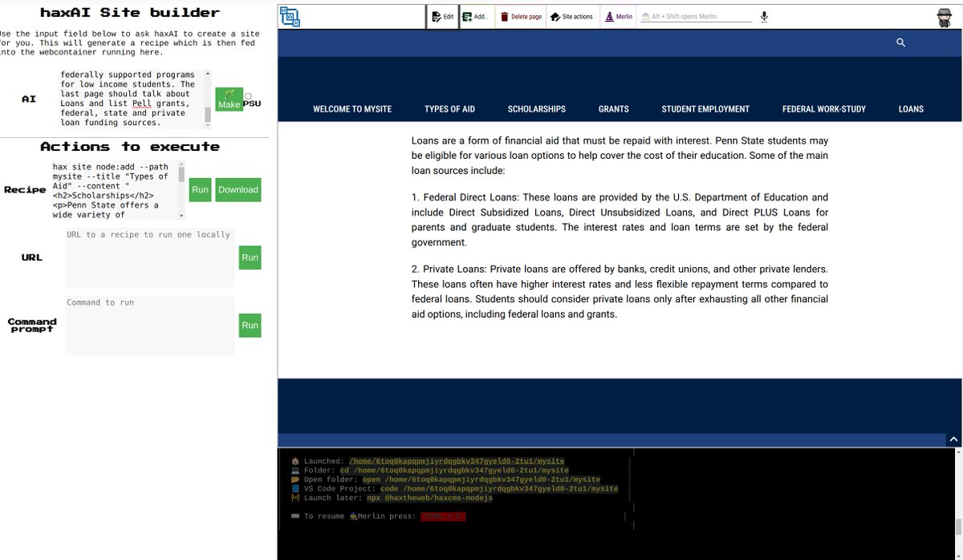Click the green Make button
This screenshot has height=560, width=963.
click(x=229, y=99)
